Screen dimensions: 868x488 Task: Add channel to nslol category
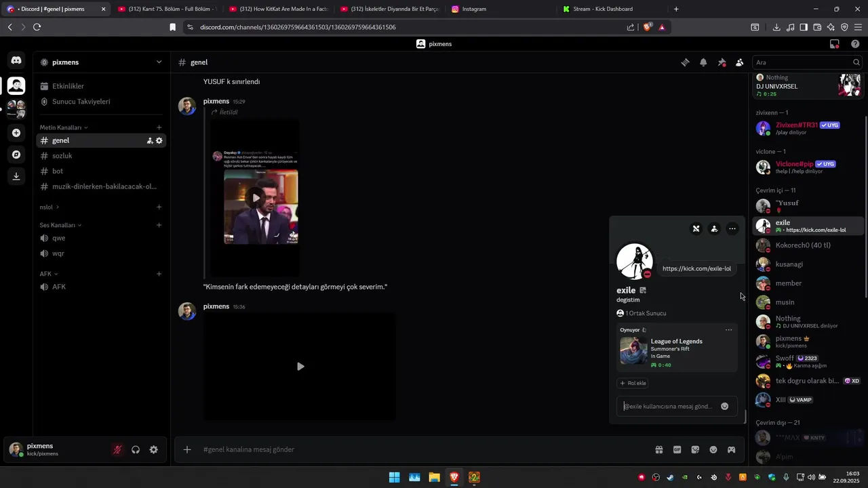159,207
